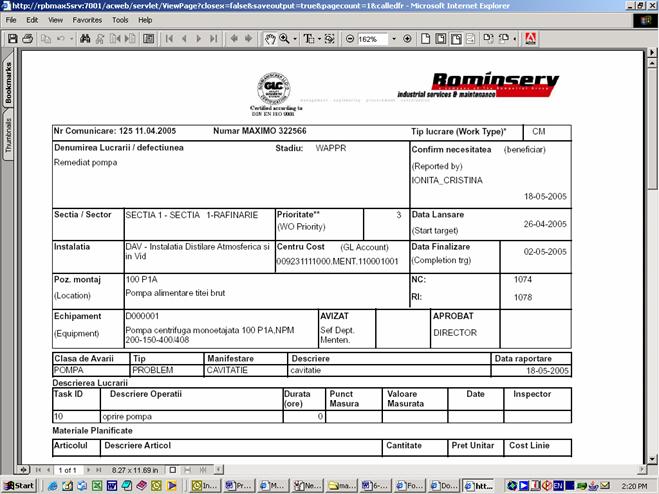
Task: Select the Text Select tool
Action: [309, 39]
